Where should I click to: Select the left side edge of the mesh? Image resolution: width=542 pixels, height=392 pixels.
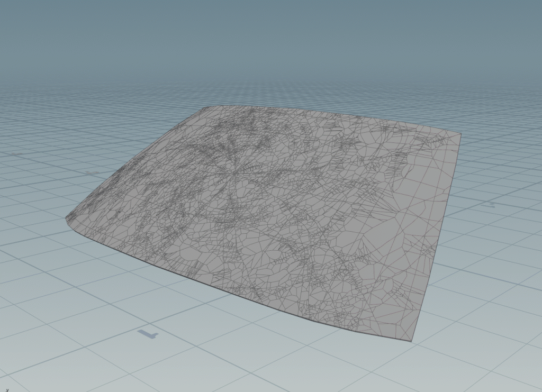tap(135, 159)
